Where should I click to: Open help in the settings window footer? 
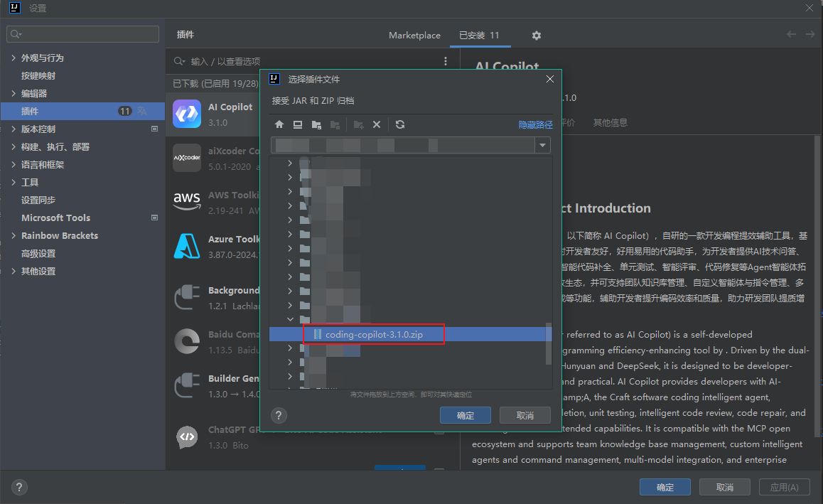click(x=19, y=487)
